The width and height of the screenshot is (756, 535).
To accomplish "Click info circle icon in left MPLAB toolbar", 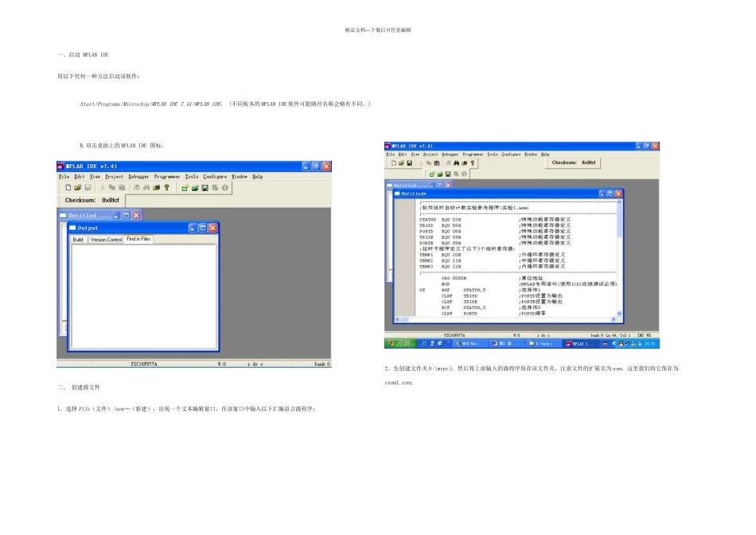I will (x=224, y=188).
